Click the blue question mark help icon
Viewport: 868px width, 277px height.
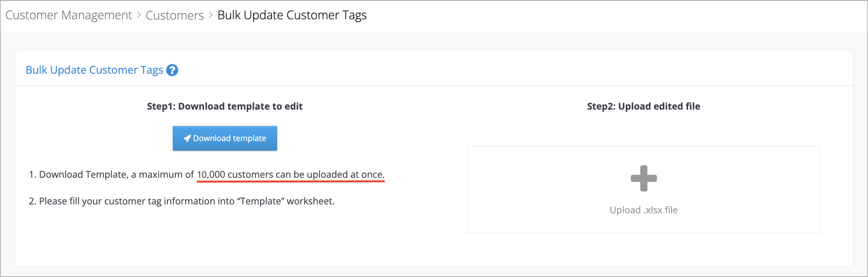(x=172, y=70)
